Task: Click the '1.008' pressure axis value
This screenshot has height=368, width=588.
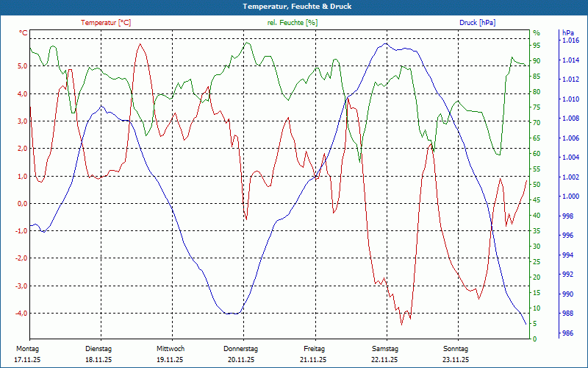Action: click(571, 118)
